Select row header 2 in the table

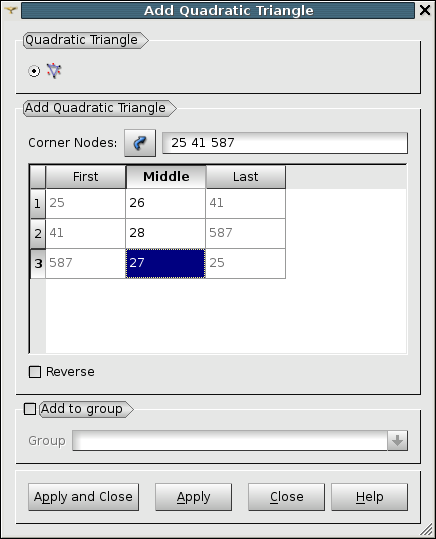pyautogui.click(x=38, y=234)
